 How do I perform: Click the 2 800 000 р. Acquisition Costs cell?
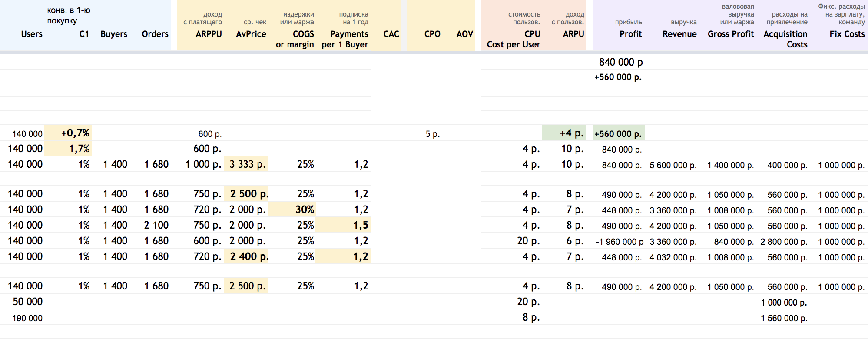(x=784, y=242)
